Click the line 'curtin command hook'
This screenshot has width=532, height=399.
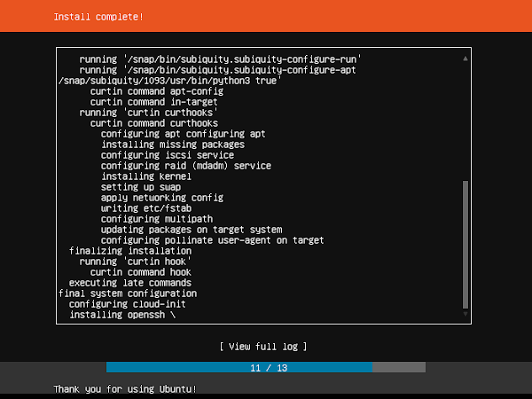tap(141, 272)
